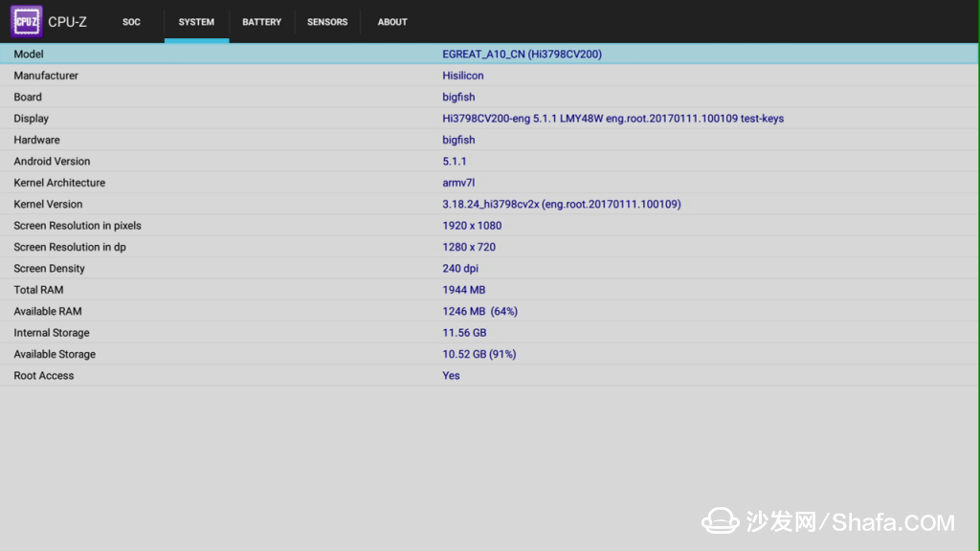Viewport: 980px width, 551px height.
Task: Click the Root Access value Yes
Action: point(452,375)
